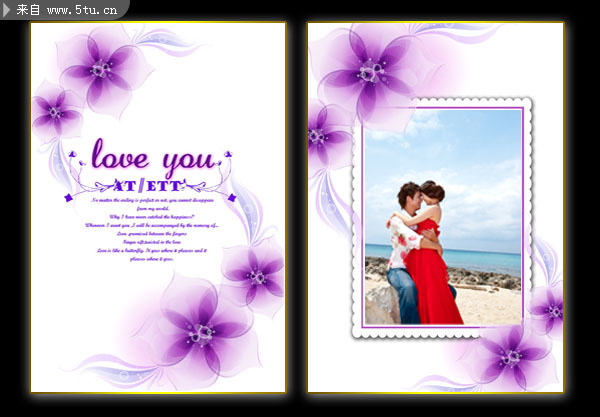Click the triangle arrow icon beside the watermark

tap(8, 9)
